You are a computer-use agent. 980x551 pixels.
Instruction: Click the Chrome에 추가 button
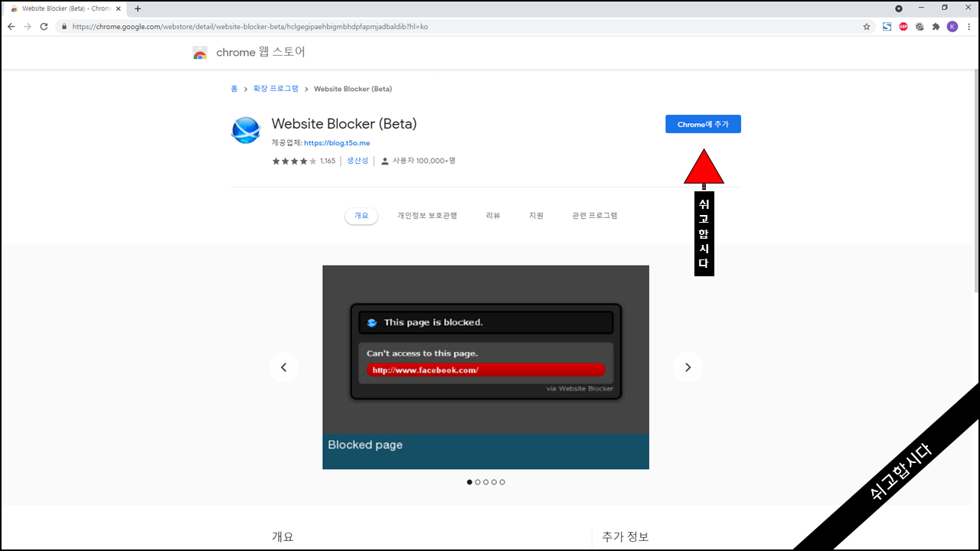pos(703,124)
